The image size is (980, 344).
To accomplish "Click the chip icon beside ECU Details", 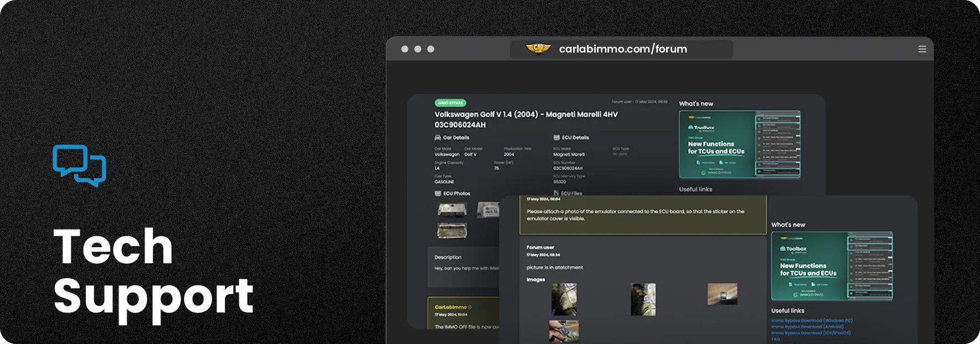I will 556,138.
